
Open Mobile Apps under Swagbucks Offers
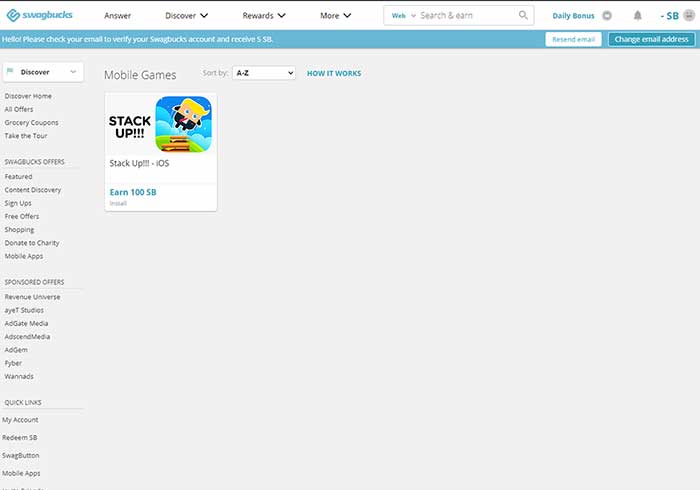(24, 256)
